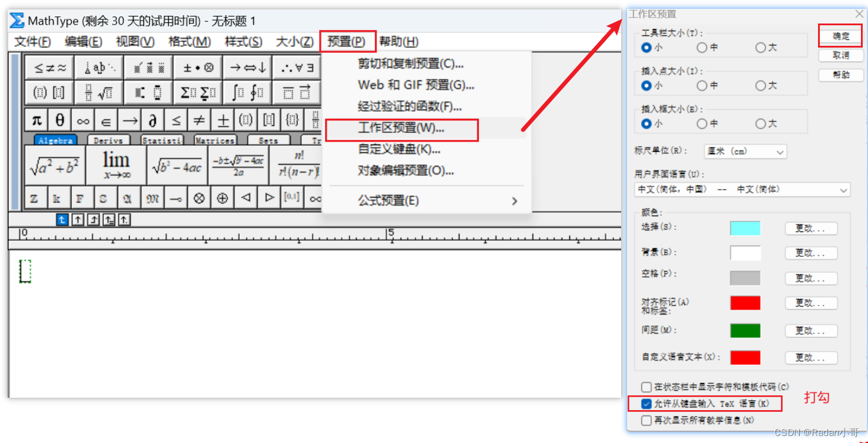Switch to the Sets tab

pos(269,140)
